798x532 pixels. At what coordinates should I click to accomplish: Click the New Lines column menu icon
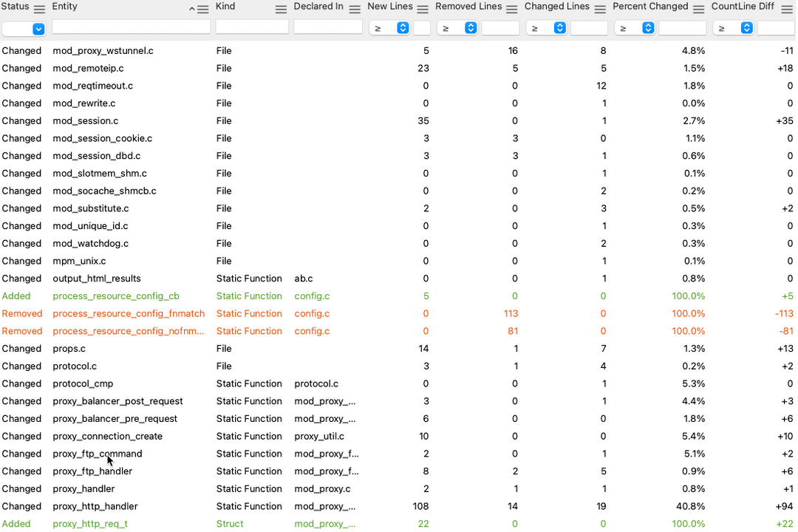tap(423, 9)
